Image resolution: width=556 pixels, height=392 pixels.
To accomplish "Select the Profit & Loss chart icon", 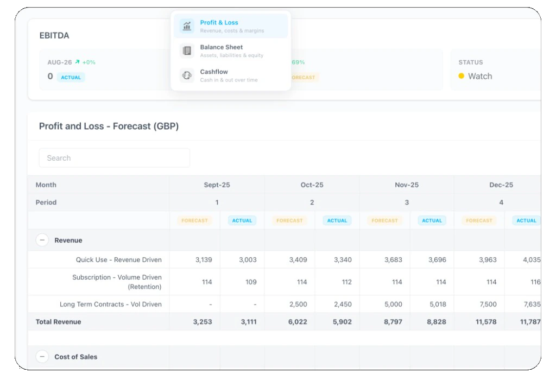I will [187, 26].
